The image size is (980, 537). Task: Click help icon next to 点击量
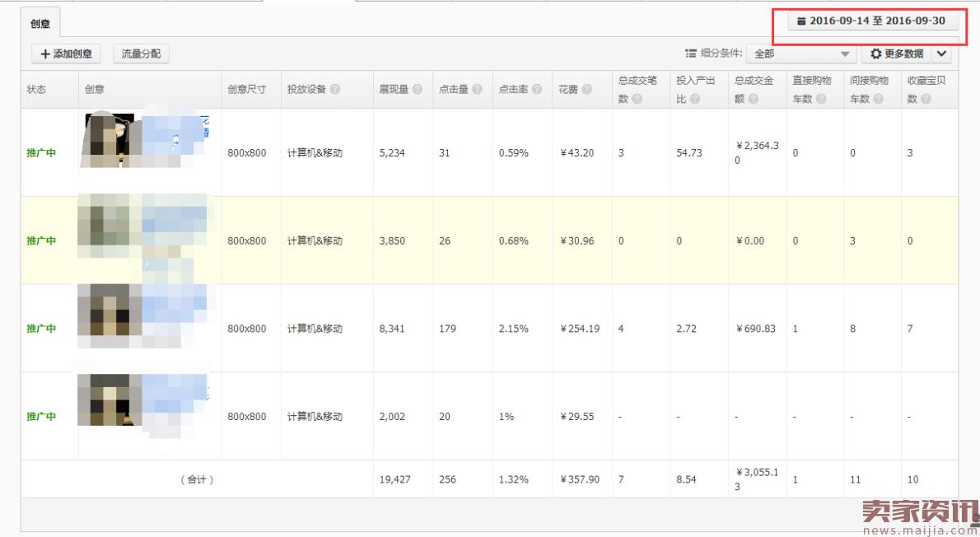[477, 90]
